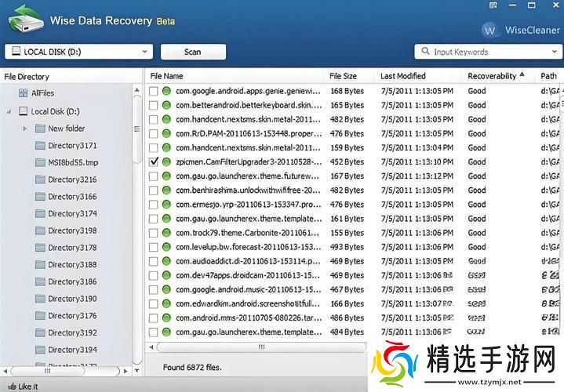564x392 pixels.
Task: Select Directory3186 in the file directory tree
Action: [72, 281]
